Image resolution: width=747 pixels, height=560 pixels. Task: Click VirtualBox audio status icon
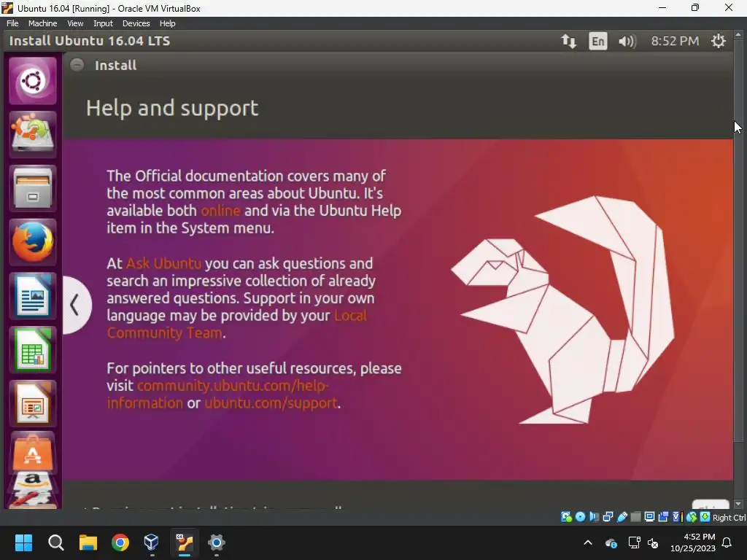(x=594, y=517)
